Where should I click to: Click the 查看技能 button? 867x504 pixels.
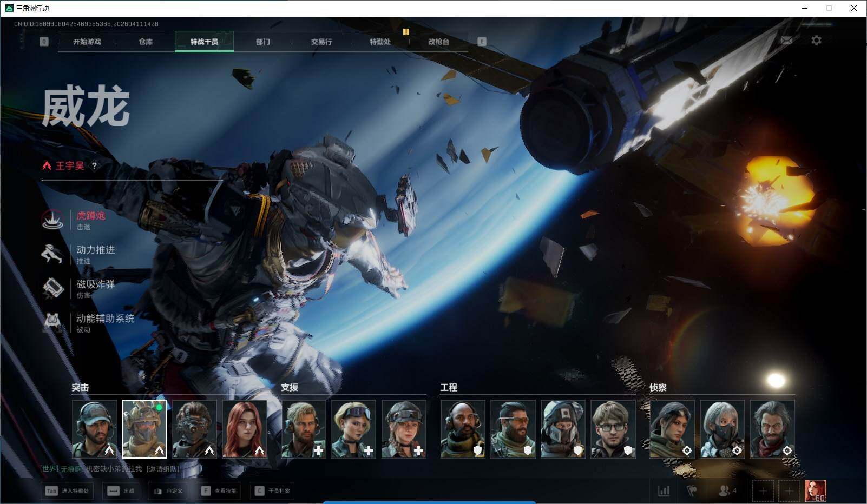219,490
